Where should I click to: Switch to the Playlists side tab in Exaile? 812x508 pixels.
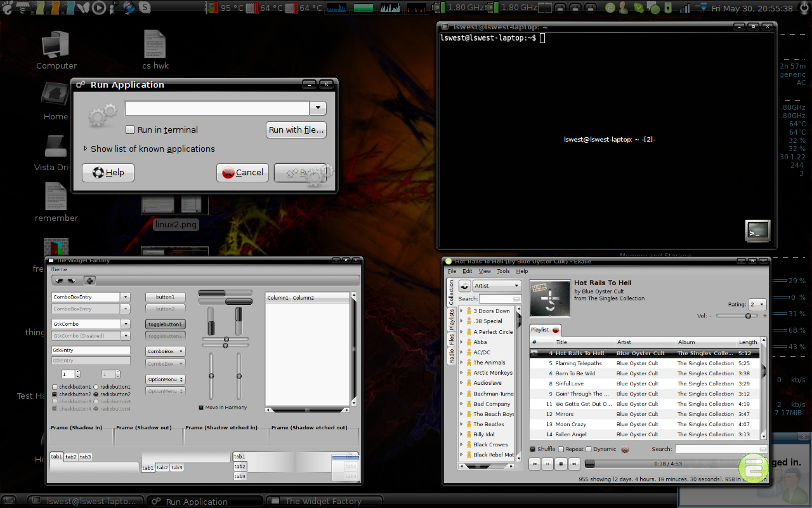pyautogui.click(x=452, y=321)
